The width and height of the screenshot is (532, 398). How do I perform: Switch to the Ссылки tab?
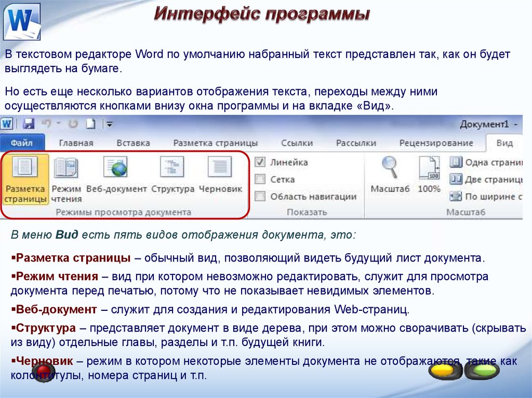[297, 143]
